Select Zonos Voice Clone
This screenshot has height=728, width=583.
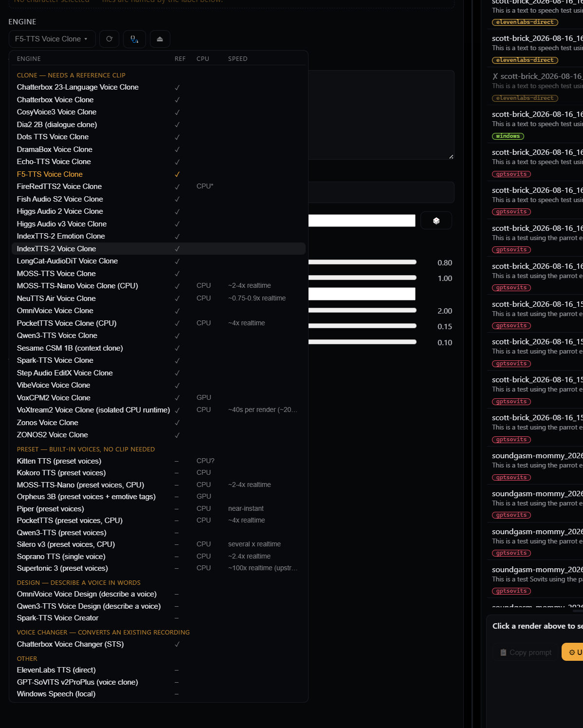click(x=159, y=423)
